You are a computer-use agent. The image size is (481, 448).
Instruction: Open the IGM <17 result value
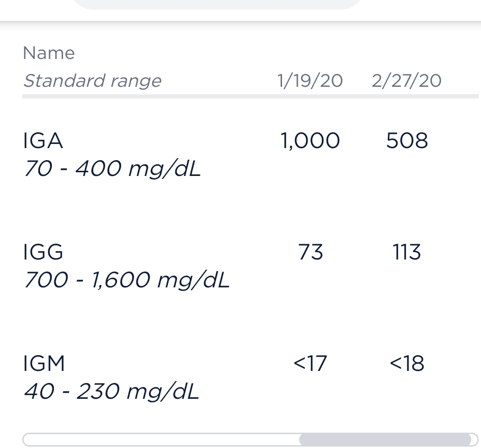(310, 364)
